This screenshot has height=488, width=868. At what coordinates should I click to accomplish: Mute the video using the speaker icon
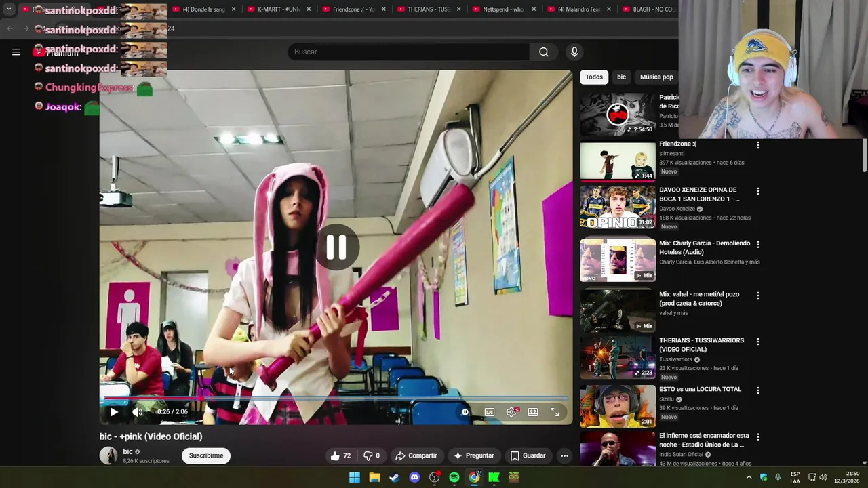(x=138, y=411)
